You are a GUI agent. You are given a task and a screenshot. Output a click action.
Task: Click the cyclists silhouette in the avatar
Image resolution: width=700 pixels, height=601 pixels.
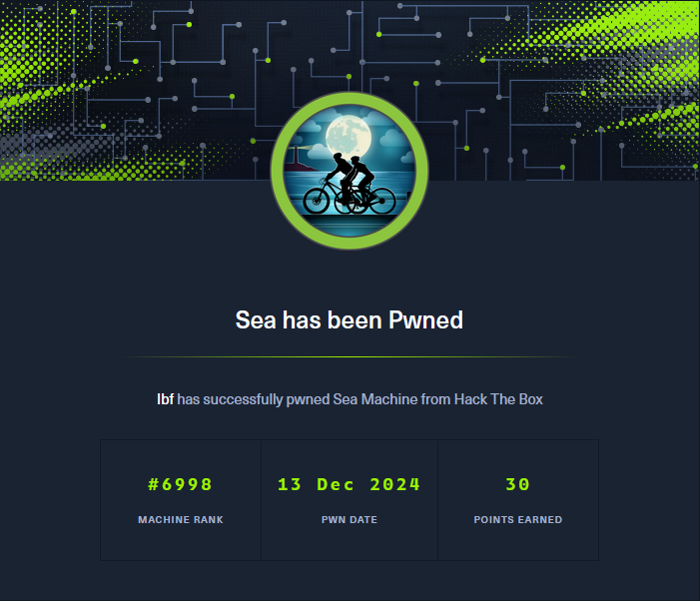[x=350, y=184]
